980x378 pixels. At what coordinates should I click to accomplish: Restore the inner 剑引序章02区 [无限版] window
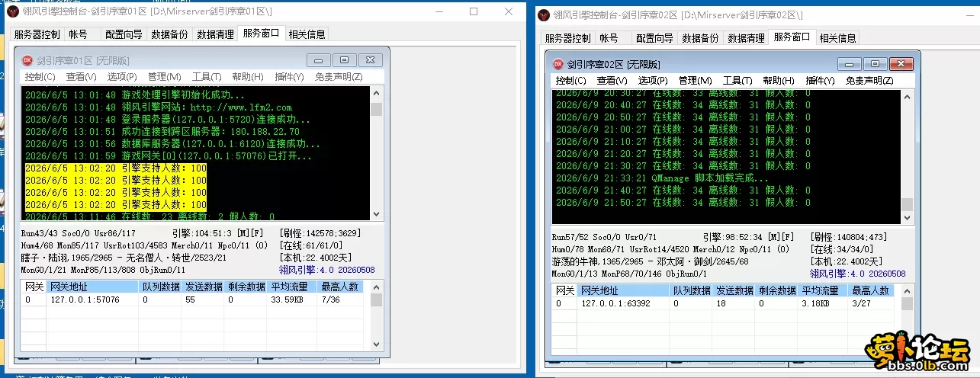(x=876, y=64)
